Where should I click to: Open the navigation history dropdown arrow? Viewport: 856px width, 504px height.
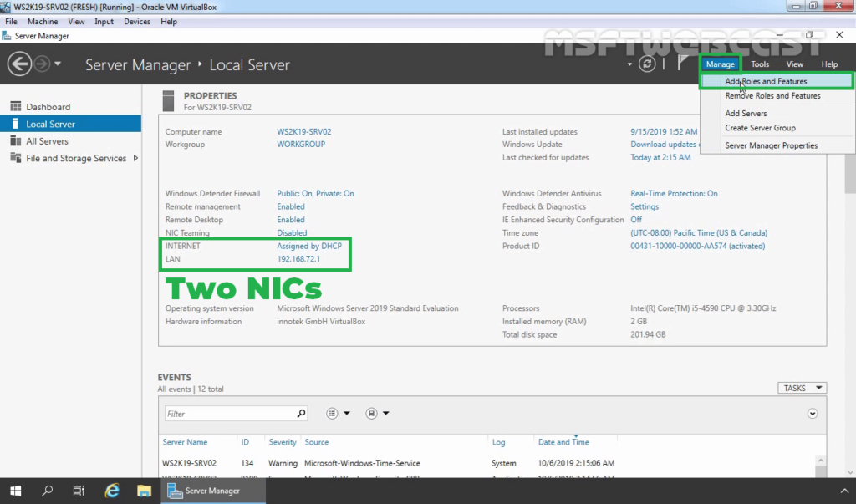(58, 64)
